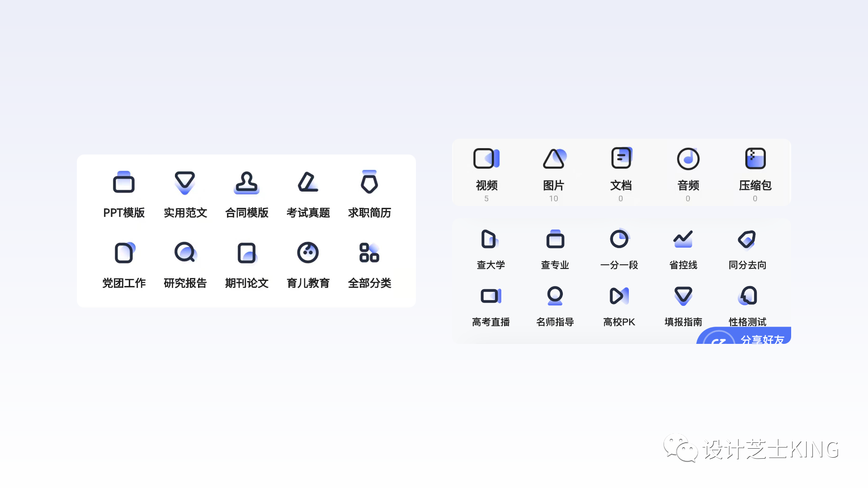Open the 育儿教育 icon
This screenshot has height=488, width=868.
point(308,253)
